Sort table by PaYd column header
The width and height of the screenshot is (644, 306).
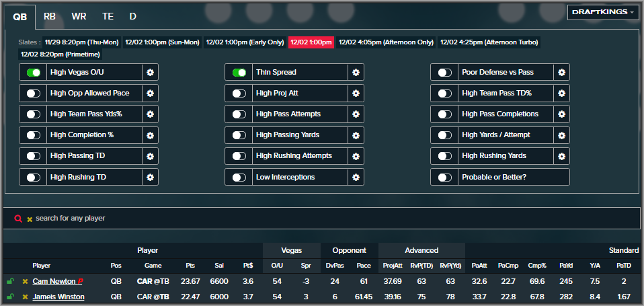[566, 266]
